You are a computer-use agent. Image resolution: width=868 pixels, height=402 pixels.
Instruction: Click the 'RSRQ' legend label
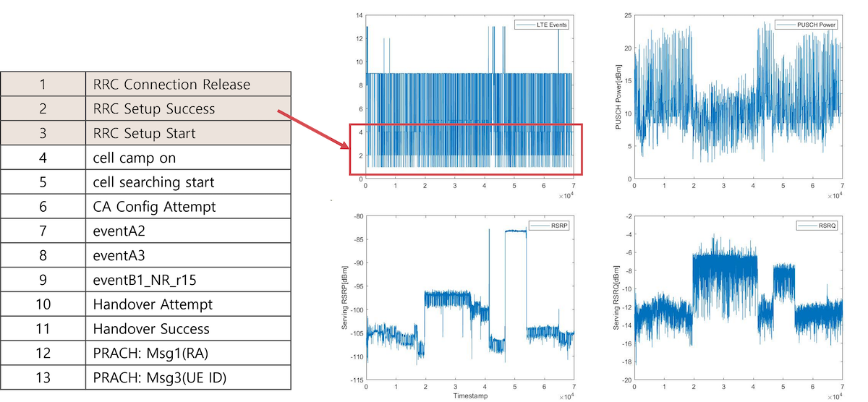click(x=827, y=226)
